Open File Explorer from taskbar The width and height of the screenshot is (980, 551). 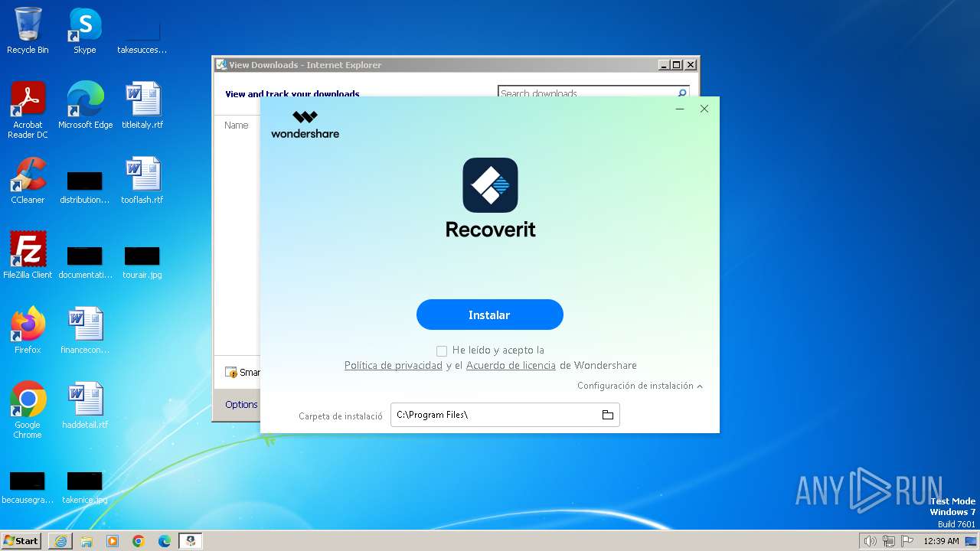(87, 541)
